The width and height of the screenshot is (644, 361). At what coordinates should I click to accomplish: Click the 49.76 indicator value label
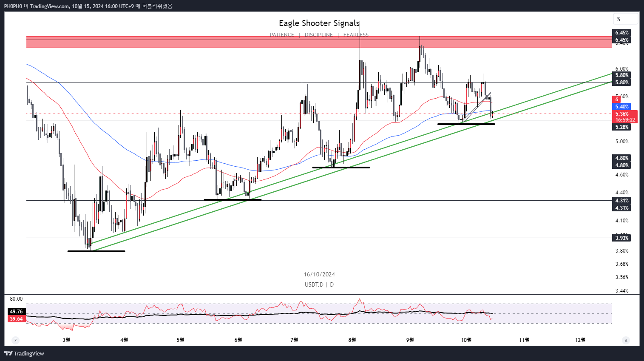coord(16,312)
